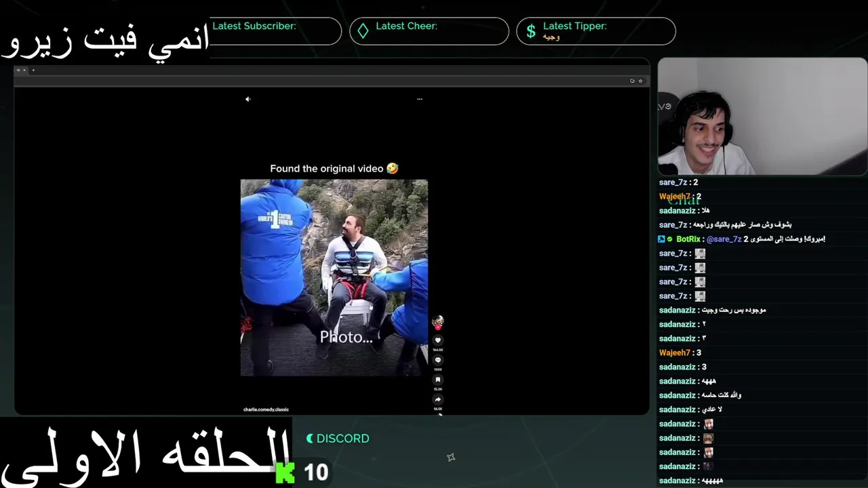The height and width of the screenshot is (488, 868).
Task: Select the first browser tab
Action: pyautogui.click(x=21, y=70)
